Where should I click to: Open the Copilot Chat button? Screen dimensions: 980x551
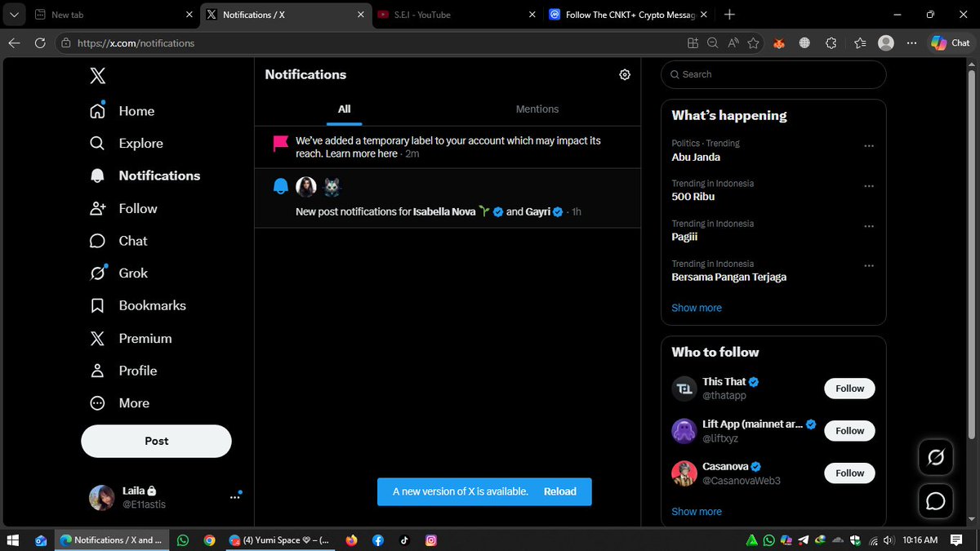click(x=951, y=43)
